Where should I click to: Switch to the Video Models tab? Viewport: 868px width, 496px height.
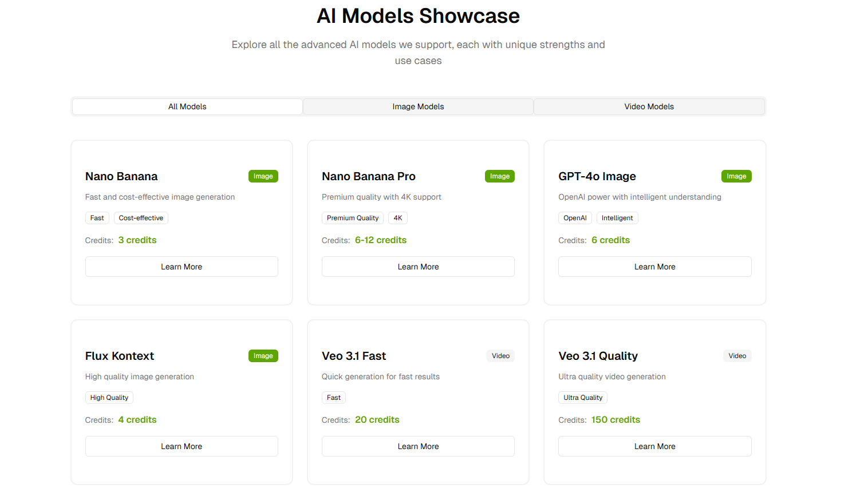(649, 106)
